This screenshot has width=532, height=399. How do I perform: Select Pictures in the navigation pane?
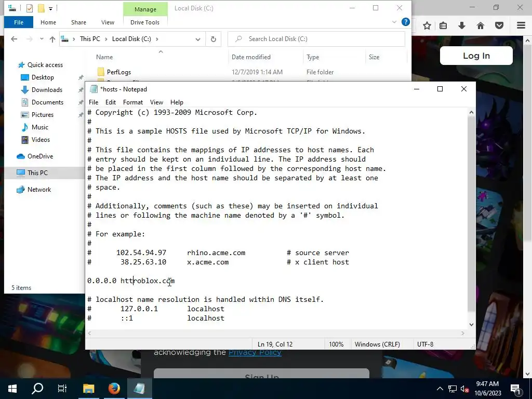(x=43, y=115)
